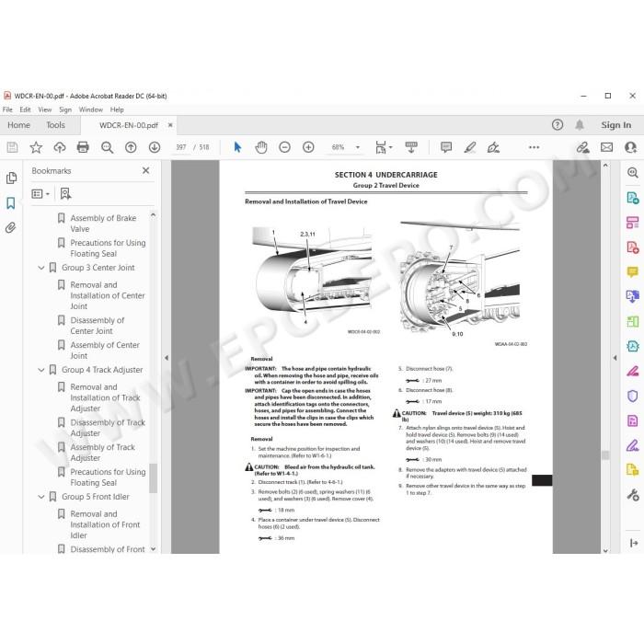Click the scrolling mode toolbar icon
This screenshot has width=644, height=644.
(411, 147)
